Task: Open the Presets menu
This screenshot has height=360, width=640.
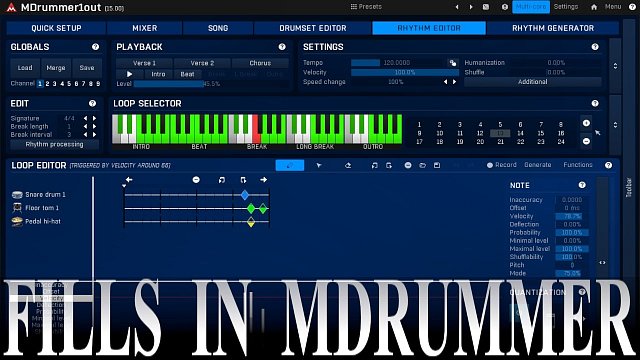Action: 366,7
